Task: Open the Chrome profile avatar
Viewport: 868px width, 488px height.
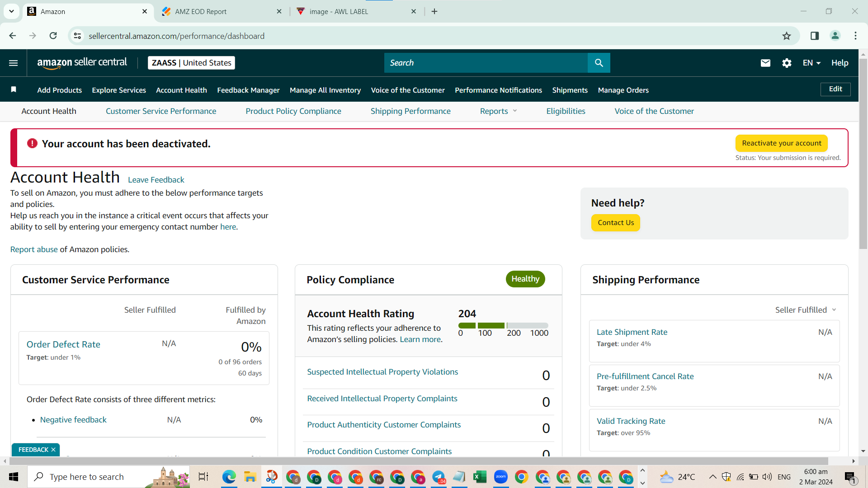Action: click(x=835, y=36)
